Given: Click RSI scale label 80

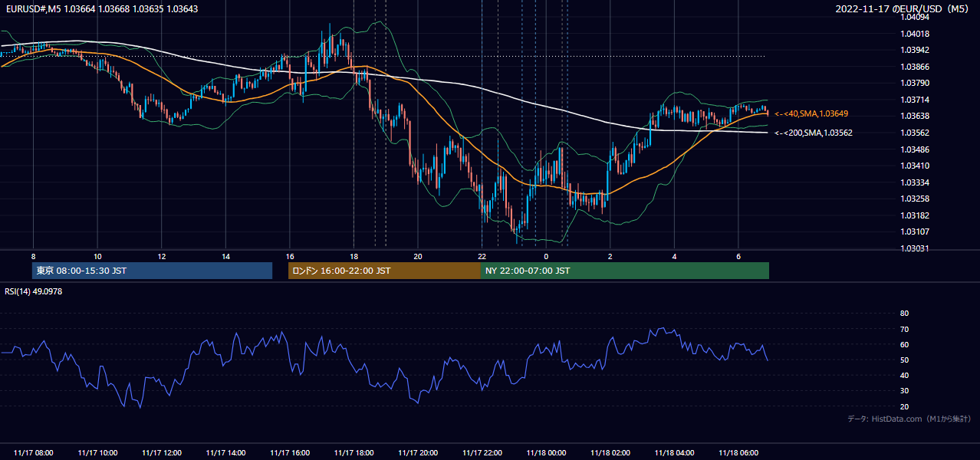Looking at the screenshot, I should pos(904,314).
